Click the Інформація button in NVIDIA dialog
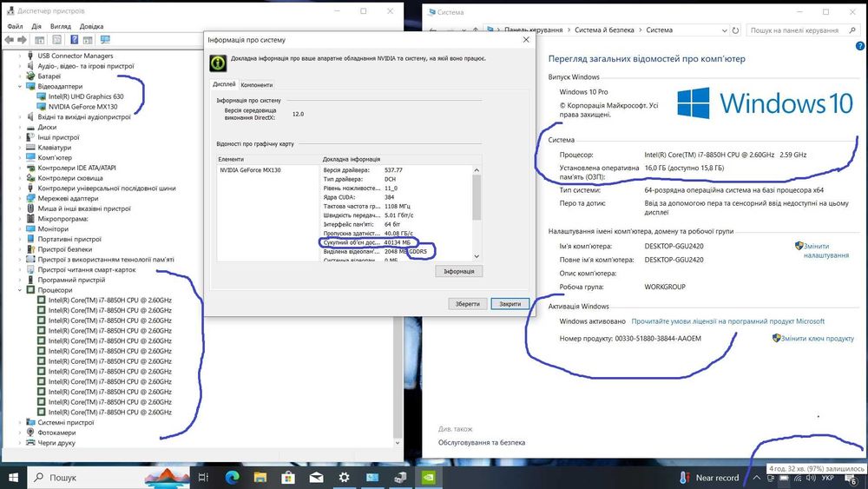 click(459, 271)
